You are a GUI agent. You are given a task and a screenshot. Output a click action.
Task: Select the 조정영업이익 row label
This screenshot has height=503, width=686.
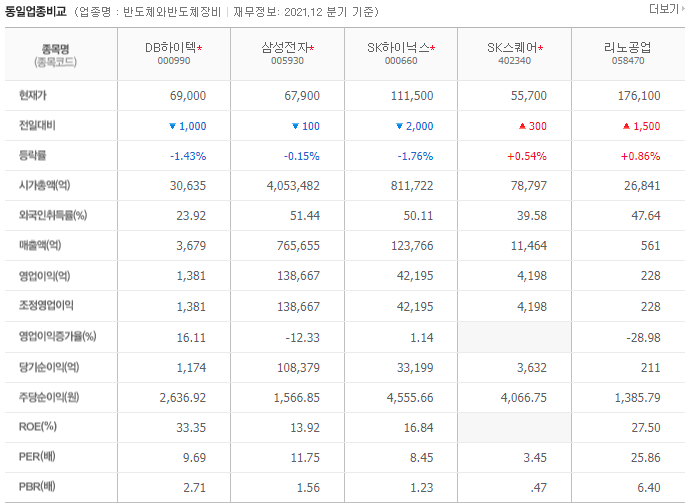(x=46, y=306)
